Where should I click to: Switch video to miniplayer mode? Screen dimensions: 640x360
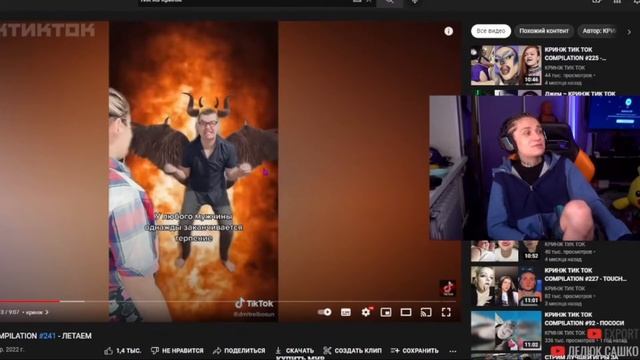[386, 312]
